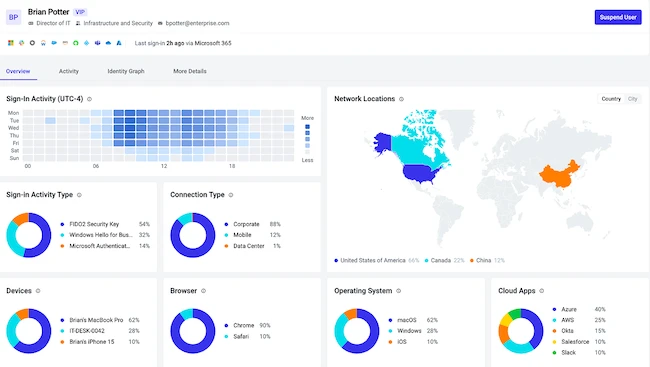The height and width of the screenshot is (367, 650).
Task: Click the AWS app icon
Action: 65,43
